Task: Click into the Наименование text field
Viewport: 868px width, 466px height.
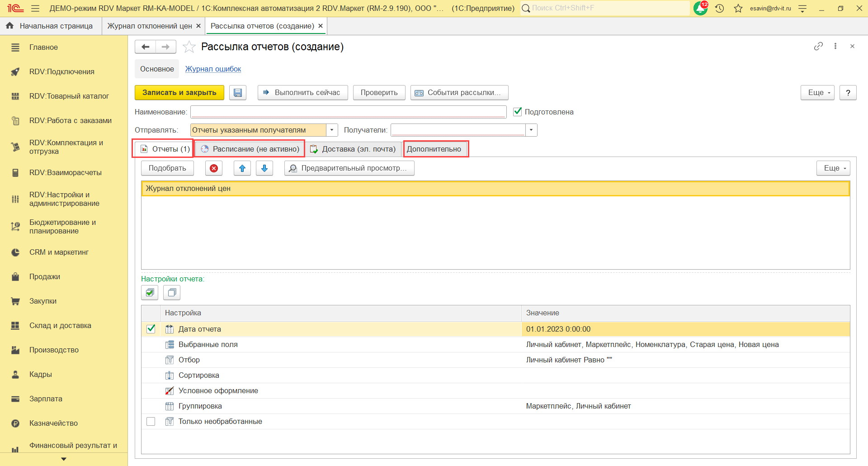Action: pos(348,112)
